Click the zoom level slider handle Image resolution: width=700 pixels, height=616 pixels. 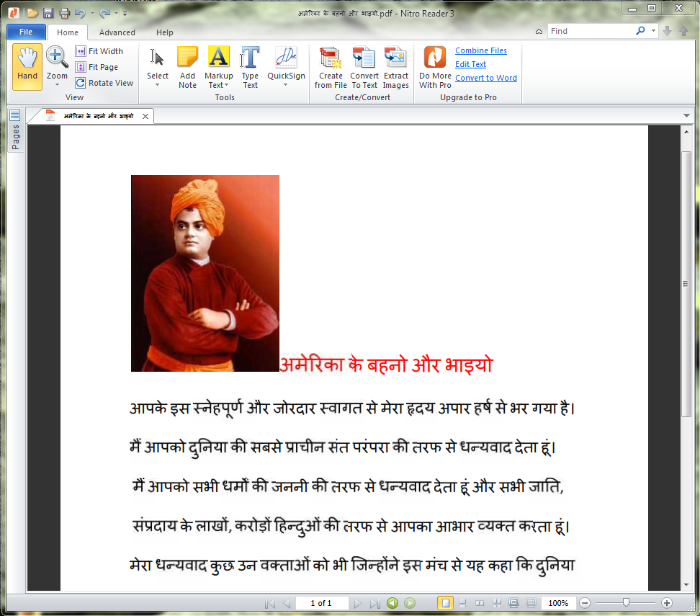point(626,603)
